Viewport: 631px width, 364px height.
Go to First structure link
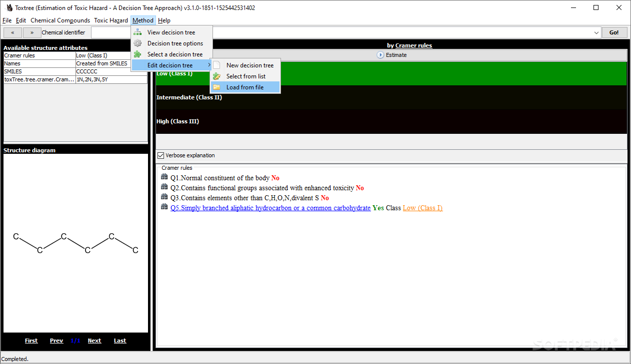(x=31, y=341)
